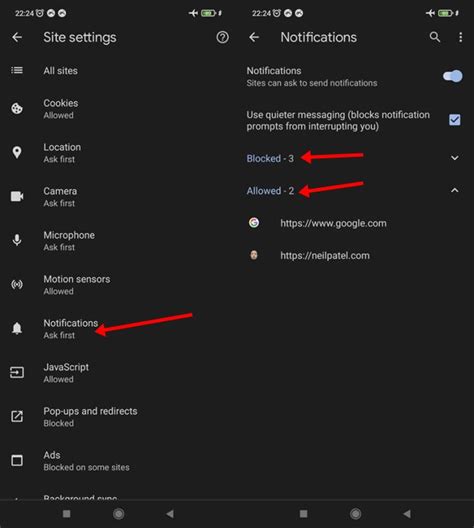Open JavaScript settings
474x528 pixels.
[x=118, y=372]
